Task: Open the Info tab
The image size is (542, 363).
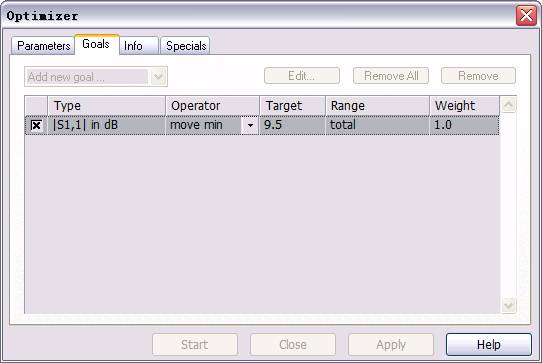Action: pos(138,46)
